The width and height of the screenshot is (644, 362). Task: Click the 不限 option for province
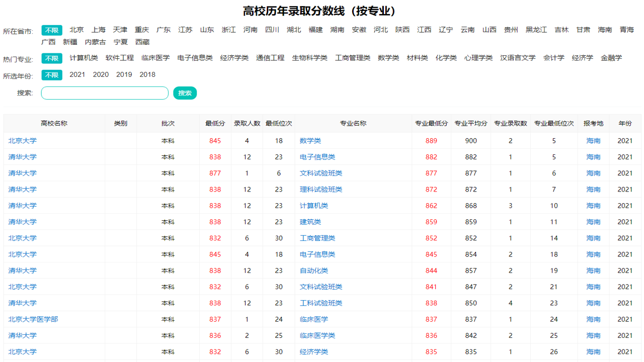click(x=52, y=30)
